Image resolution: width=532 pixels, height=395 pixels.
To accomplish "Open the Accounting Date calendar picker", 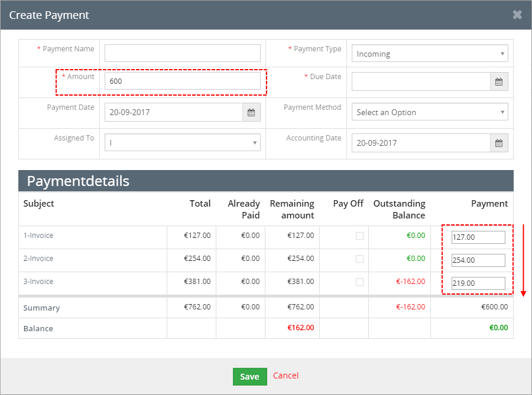I will pos(499,143).
